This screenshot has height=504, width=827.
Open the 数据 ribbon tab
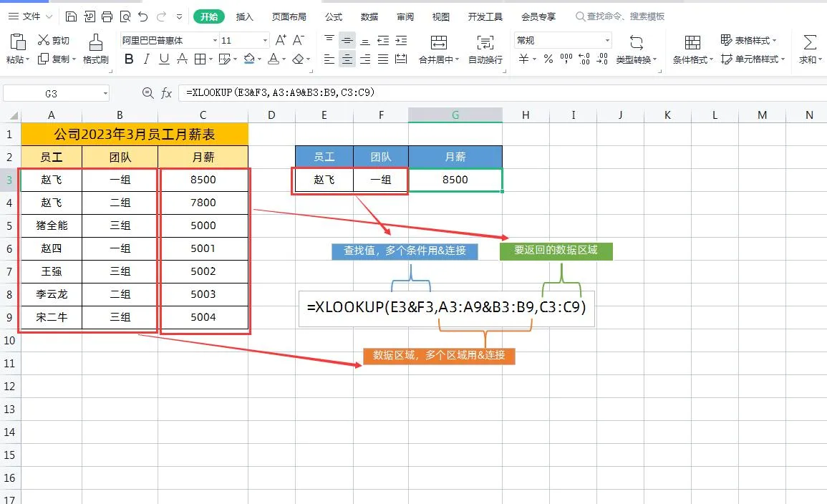point(369,15)
